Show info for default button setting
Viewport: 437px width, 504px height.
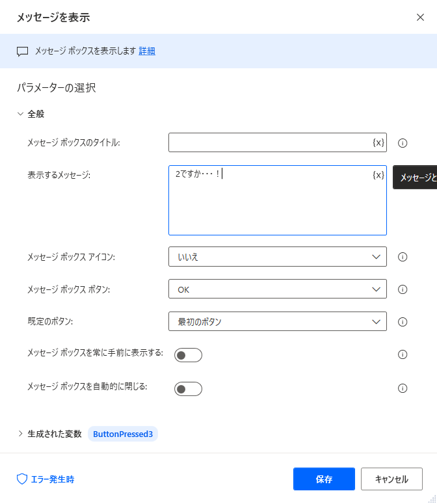coord(403,322)
